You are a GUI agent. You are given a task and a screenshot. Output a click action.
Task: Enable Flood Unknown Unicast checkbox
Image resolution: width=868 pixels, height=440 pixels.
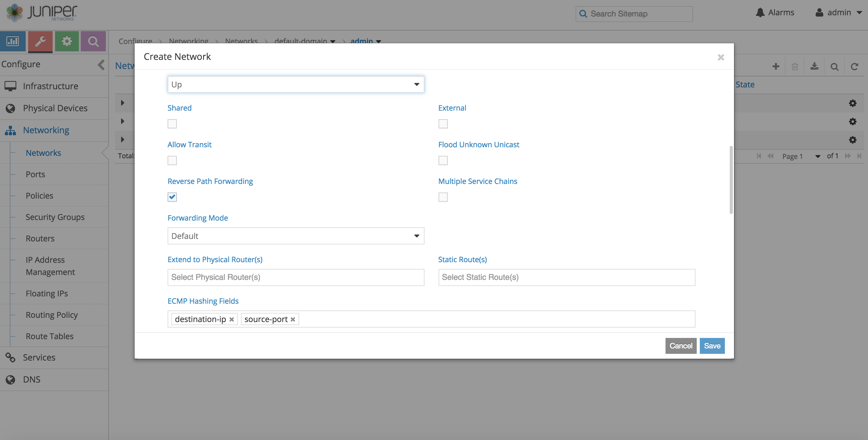(443, 161)
